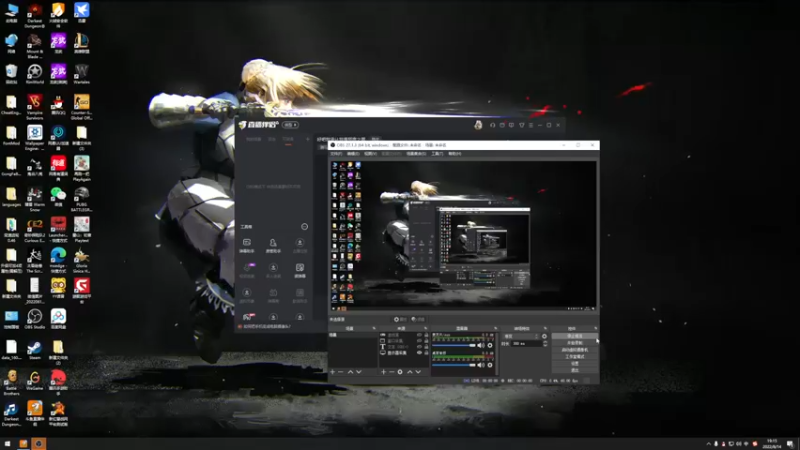The width and height of the screenshot is (800, 450).
Task: Open the hamburger menu in the companion title bar
Action: click(531, 125)
